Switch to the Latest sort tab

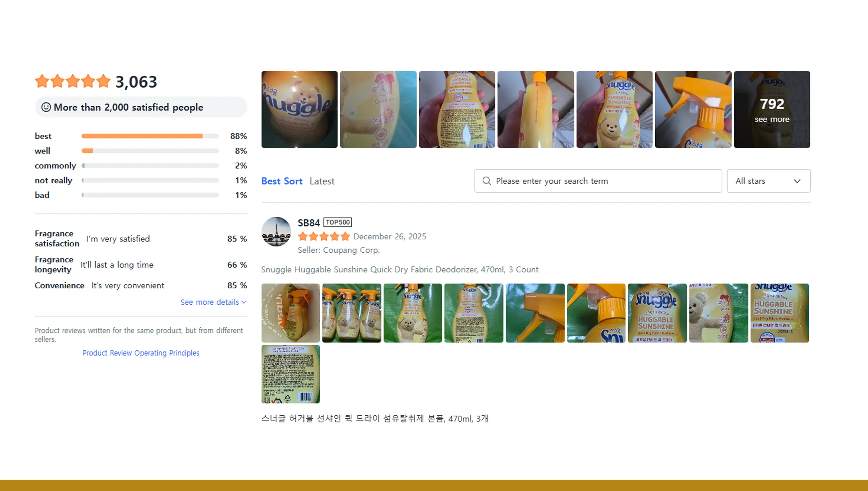pyautogui.click(x=322, y=181)
